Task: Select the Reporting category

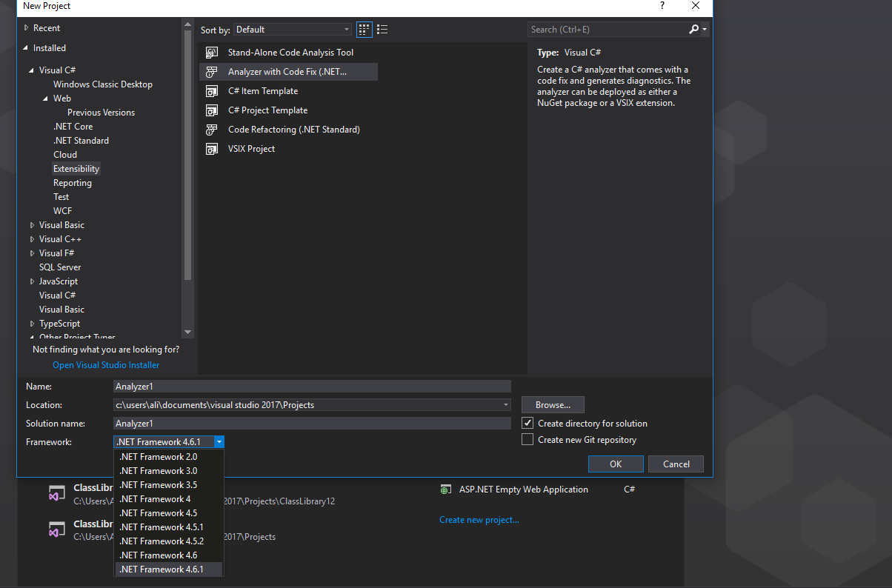Action: point(72,182)
